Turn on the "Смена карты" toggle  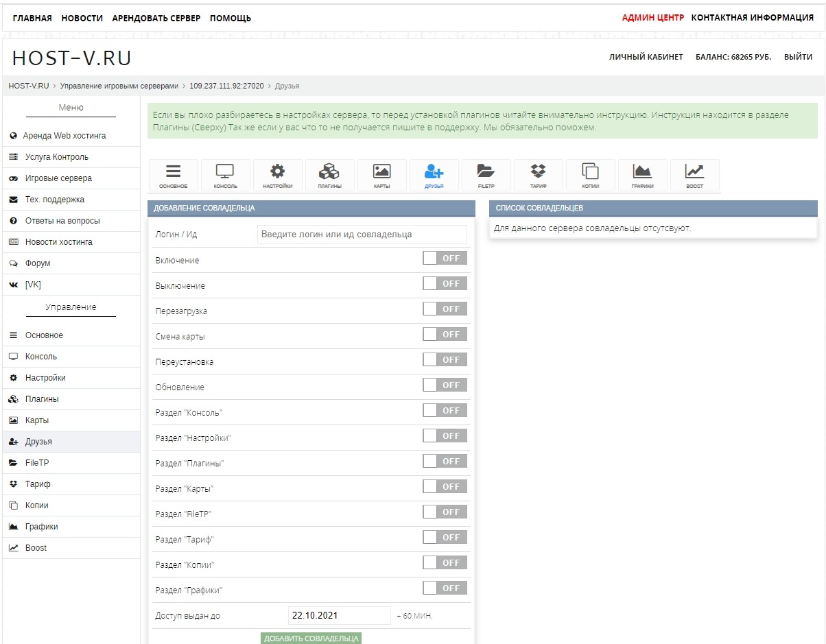coord(445,335)
